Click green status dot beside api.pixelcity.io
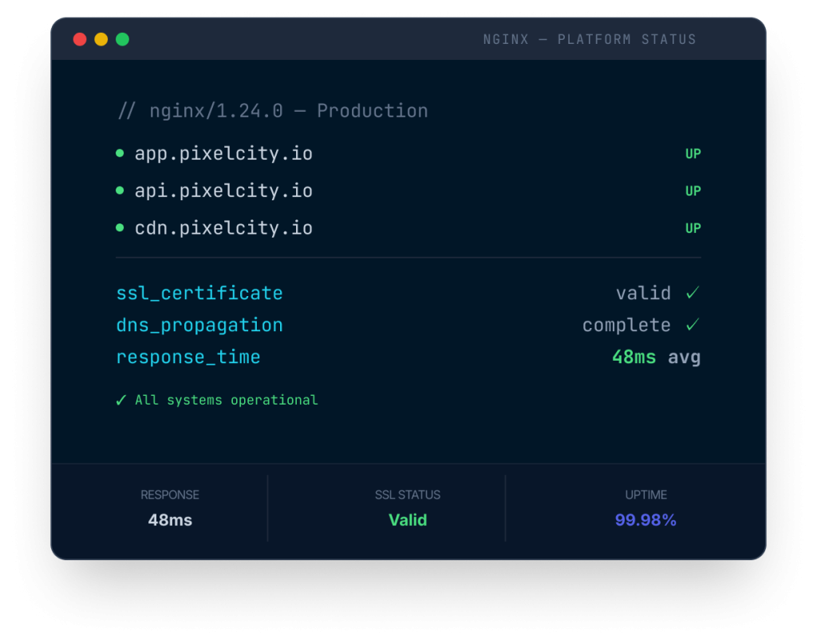This screenshot has width=817, height=644. pyautogui.click(x=120, y=191)
